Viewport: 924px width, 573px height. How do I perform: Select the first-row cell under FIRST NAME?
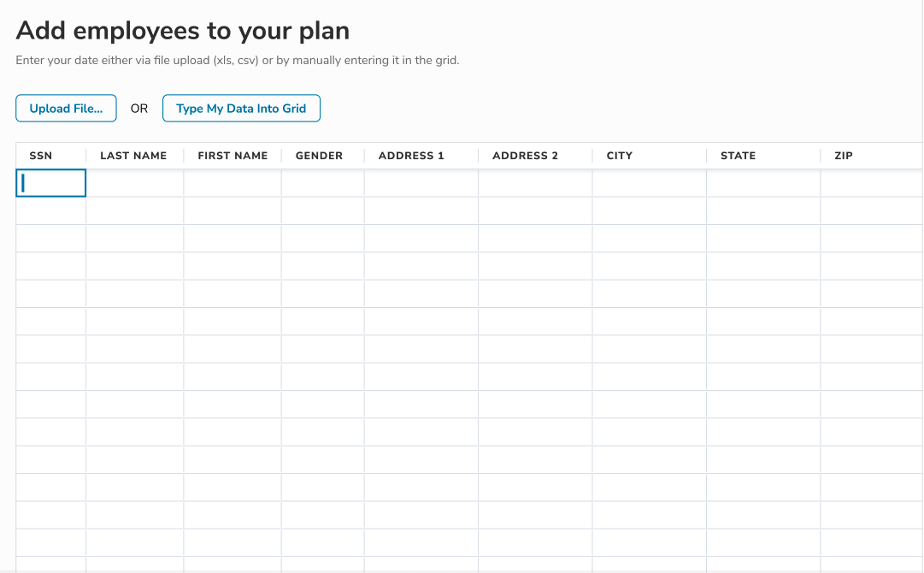point(232,183)
